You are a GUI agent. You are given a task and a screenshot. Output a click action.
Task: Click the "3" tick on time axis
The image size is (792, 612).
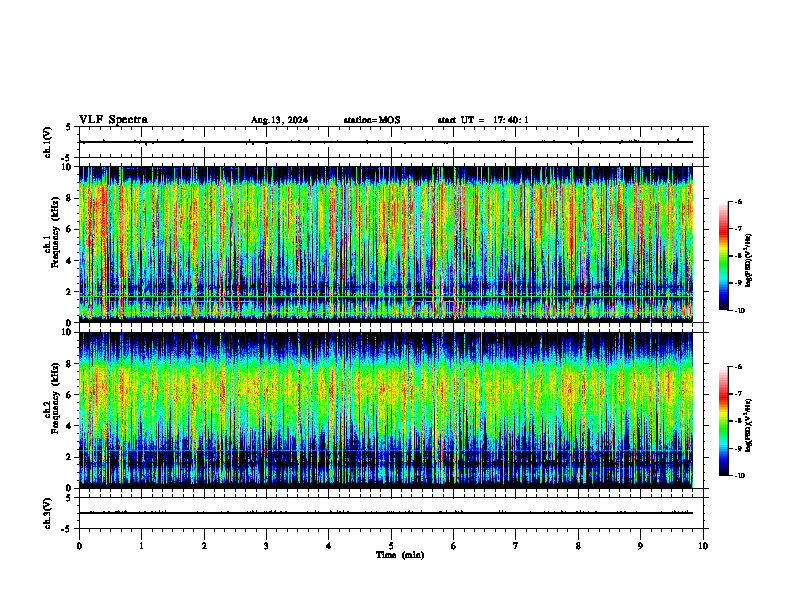(x=266, y=546)
